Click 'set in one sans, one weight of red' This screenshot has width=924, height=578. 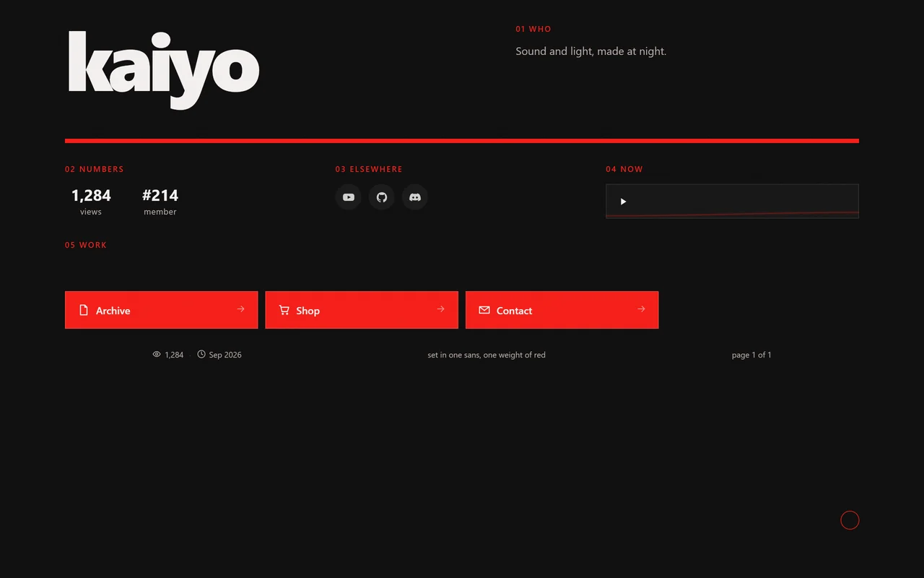pyautogui.click(x=487, y=355)
